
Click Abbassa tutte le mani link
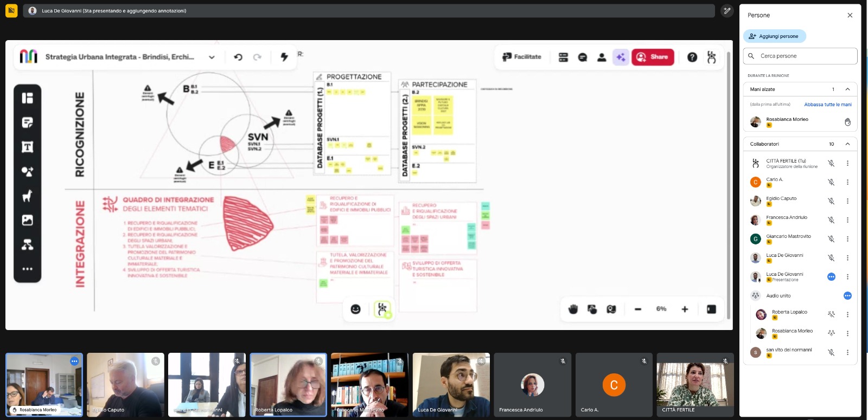(827, 105)
